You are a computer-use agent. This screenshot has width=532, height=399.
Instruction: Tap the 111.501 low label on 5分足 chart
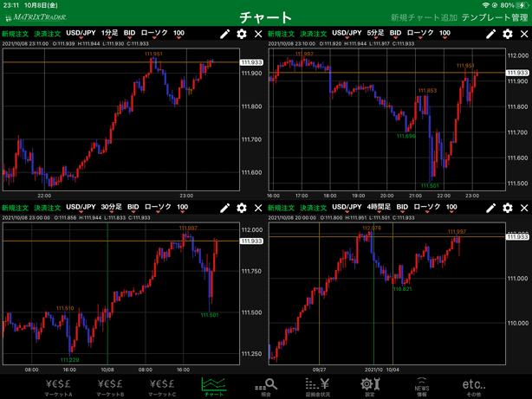(430, 186)
